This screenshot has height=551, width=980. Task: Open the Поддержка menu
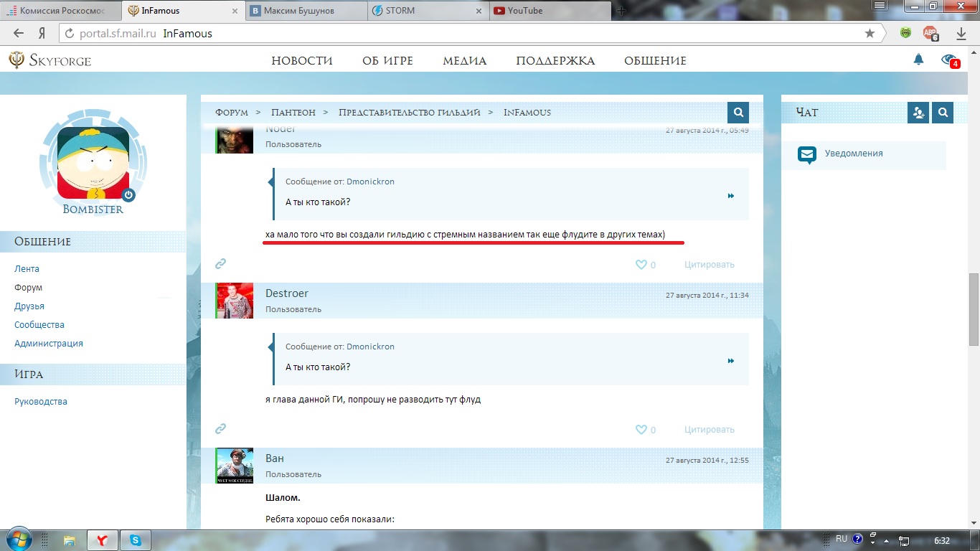pos(555,61)
